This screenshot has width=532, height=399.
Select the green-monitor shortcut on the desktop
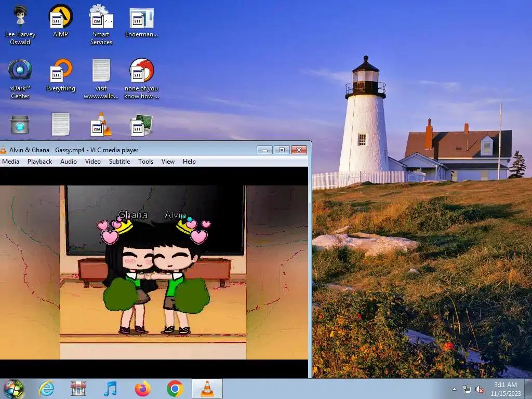(141, 125)
